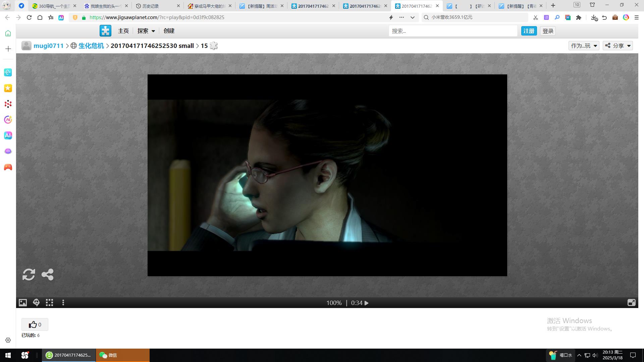Switch to the 穿成马甲大佬 tab
The width and height of the screenshot is (644, 362).
pyautogui.click(x=209, y=6)
